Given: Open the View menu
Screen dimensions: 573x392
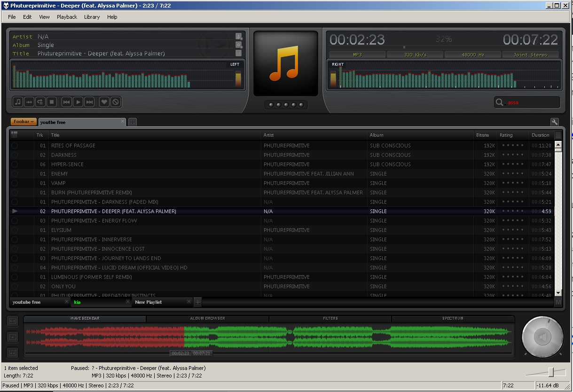Looking at the screenshot, I should [44, 17].
